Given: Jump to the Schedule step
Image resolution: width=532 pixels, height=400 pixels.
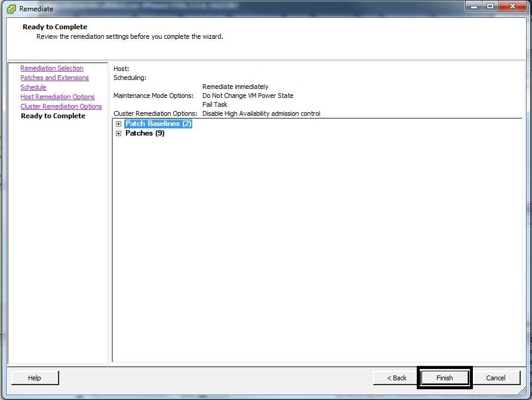Looking at the screenshot, I should point(33,87).
